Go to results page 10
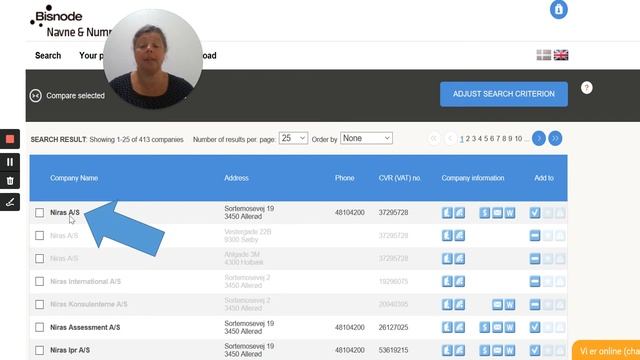 pyautogui.click(x=518, y=139)
